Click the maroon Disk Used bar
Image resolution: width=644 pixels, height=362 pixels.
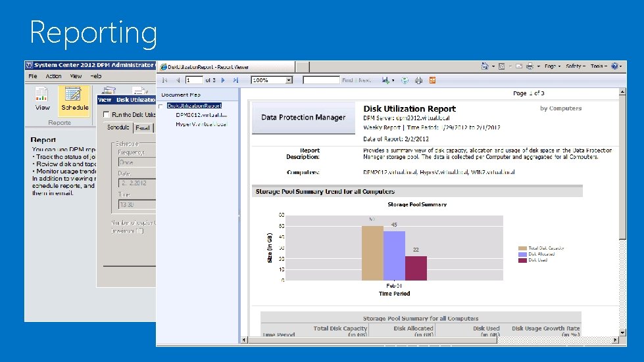coord(416,269)
